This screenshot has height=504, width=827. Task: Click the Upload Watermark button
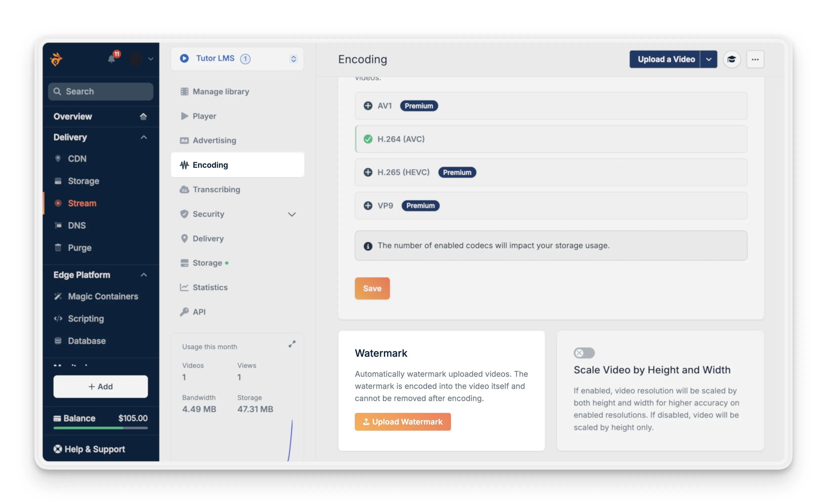click(x=402, y=422)
